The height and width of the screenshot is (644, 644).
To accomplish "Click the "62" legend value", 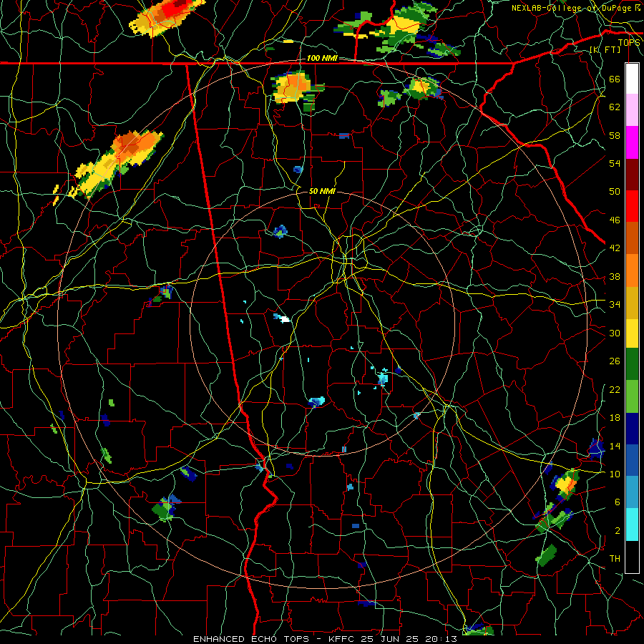I will pyautogui.click(x=615, y=107).
